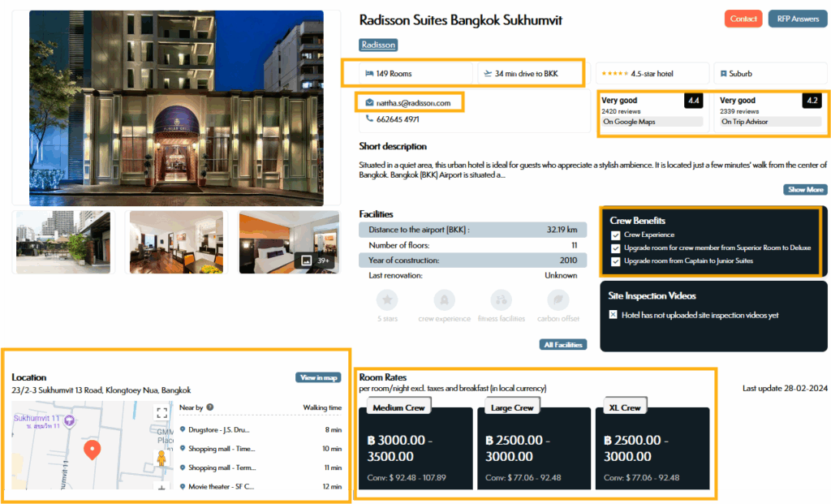Click the bed icon beside 149 Rooms
The width and height of the screenshot is (831, 504).
[x=369, y=74]
